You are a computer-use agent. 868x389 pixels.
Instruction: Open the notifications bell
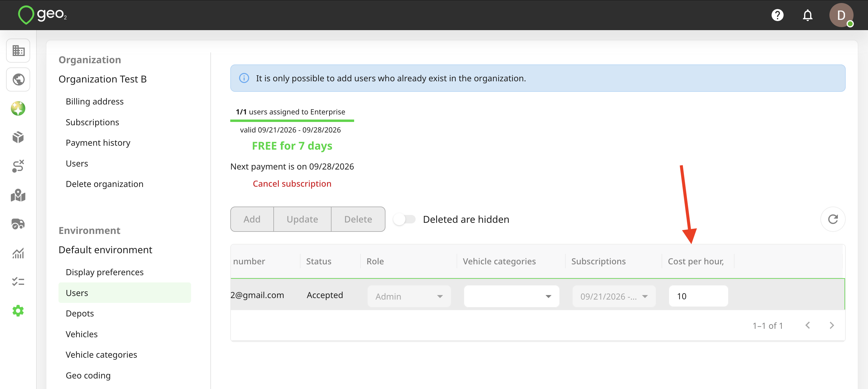point(808,15)
